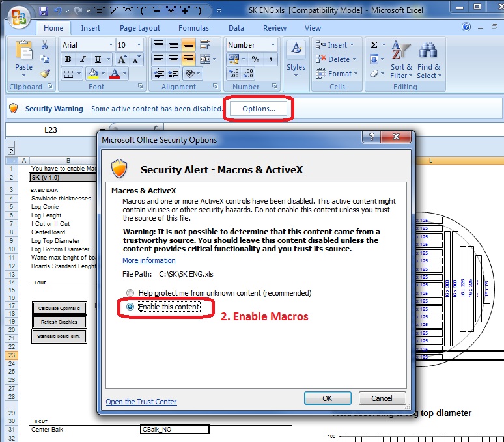
Task: Center text horizontally
Action: (x=174, y=59)
